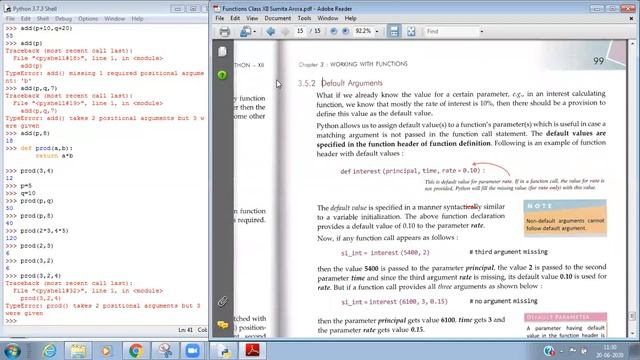This screenshot has width=640, height=360.
Task: Click the empty Python prompt on last line
Action: coord(11,321)
